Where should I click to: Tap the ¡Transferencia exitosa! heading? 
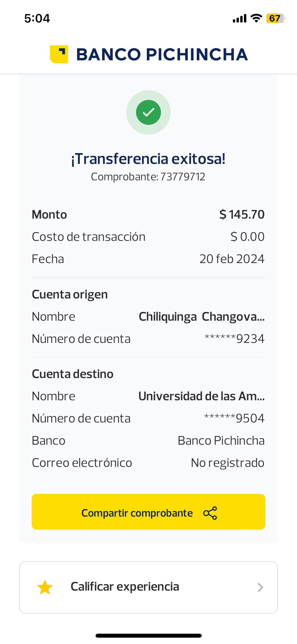click(148, 159)
